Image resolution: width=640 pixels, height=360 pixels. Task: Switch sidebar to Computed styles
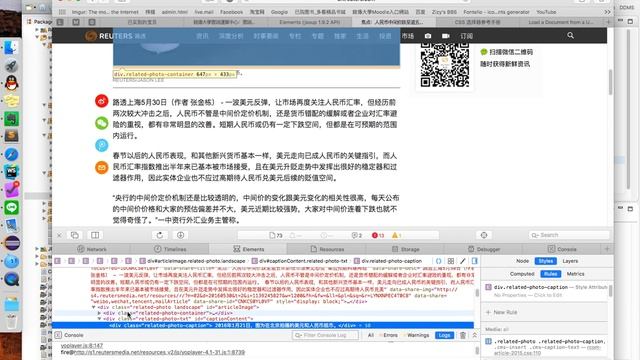[522, 274]
